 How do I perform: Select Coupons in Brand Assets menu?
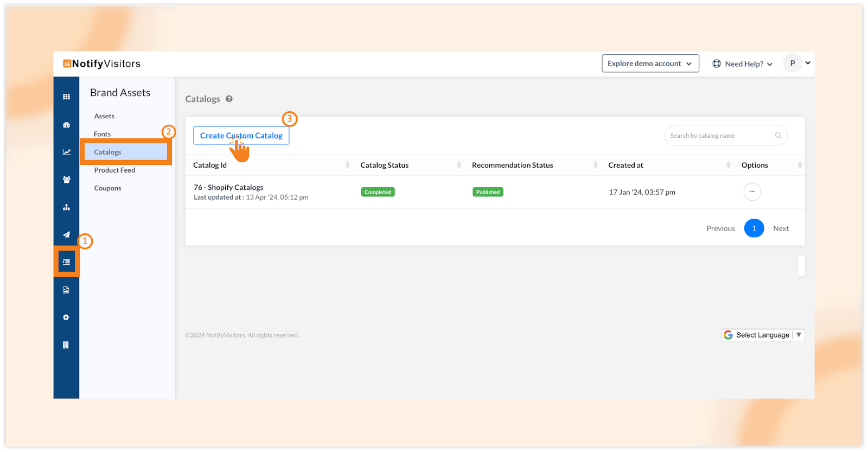[x=107, y=188]
